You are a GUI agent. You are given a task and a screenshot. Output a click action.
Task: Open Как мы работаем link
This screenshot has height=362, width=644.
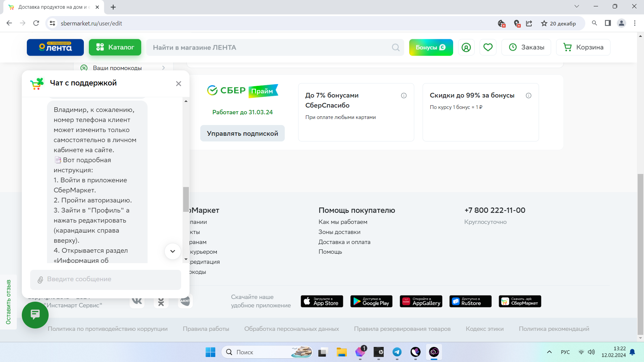(343, 222)
